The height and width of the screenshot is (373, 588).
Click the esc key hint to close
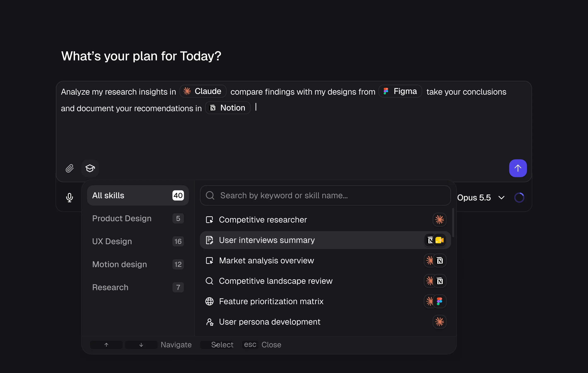coord(250,344)
